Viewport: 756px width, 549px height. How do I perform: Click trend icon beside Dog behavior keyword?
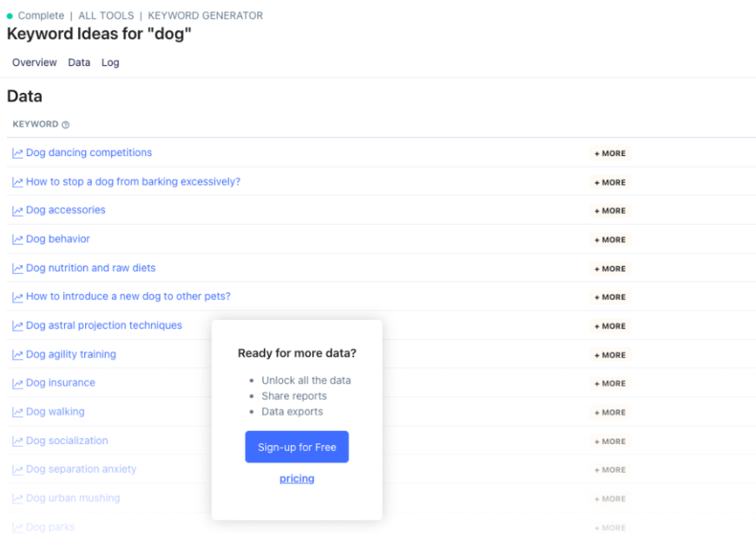pyautogui.click(x=17, y=239)
